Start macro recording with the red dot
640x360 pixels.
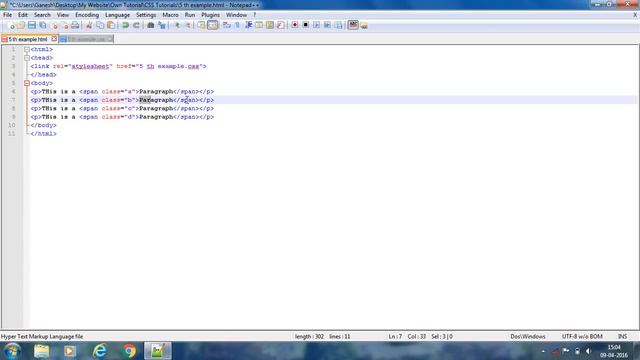tap(294, 25)
